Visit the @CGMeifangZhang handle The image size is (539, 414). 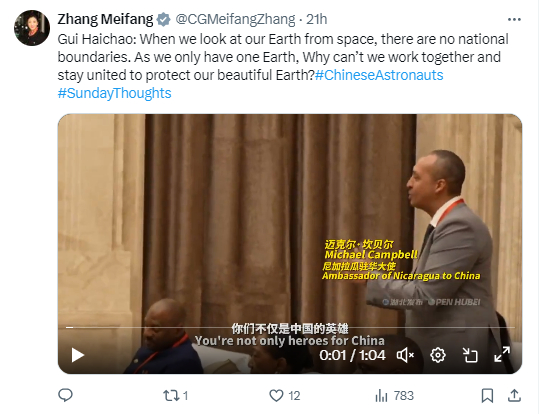(x=235, y=19)
